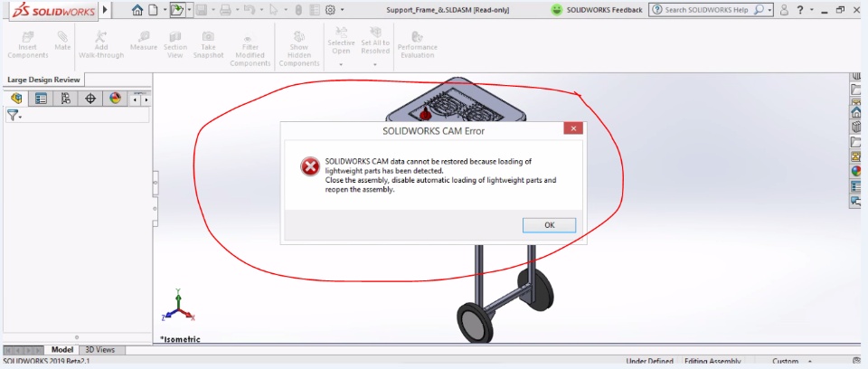868x369 pixels.
Task: Click OK in the SOLIDWORKS CAM Error dialog
Action: click(x=549, y=225)
